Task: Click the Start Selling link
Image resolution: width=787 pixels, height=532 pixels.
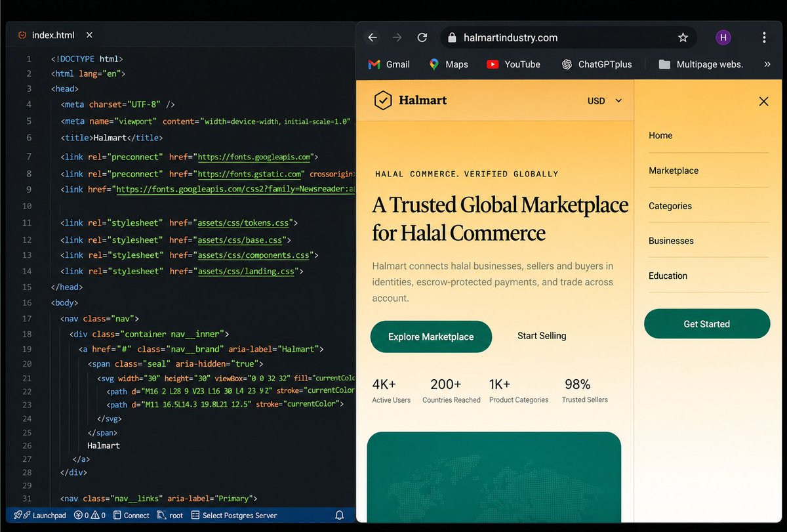Action: (542, 336)
